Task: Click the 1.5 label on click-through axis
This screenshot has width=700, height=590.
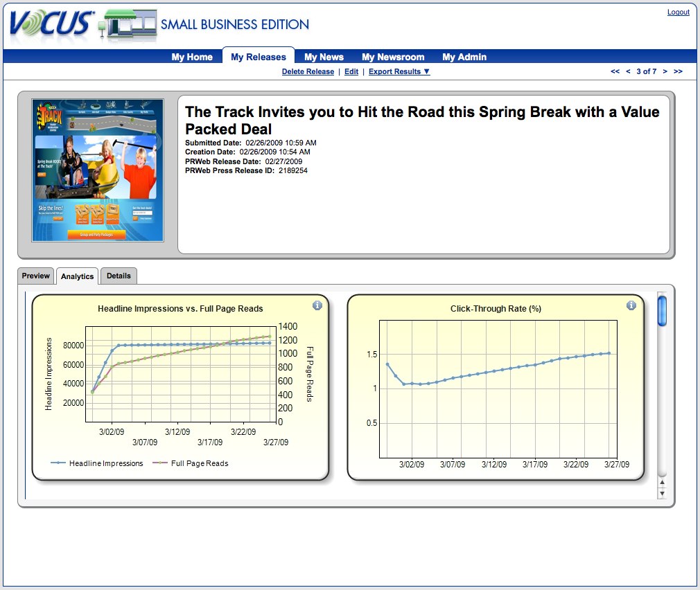Action: [372, 355]
